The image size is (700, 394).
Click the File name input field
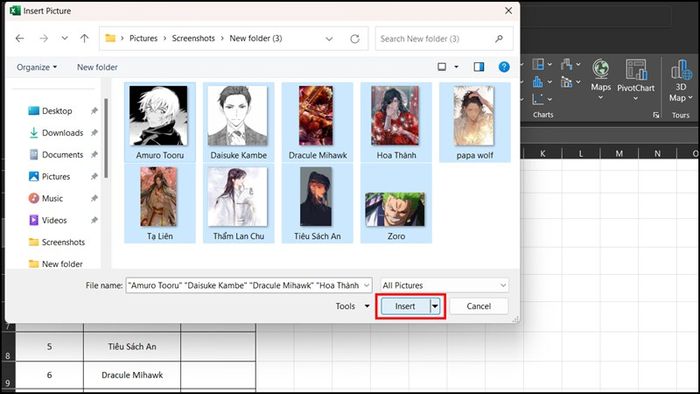(249, 285)
